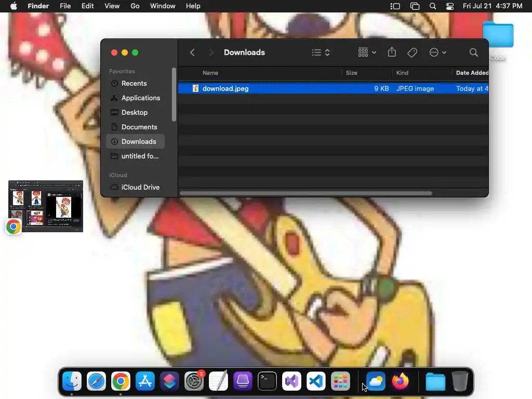Open Spotlight search in menu bar

click(x=433, y=6)
